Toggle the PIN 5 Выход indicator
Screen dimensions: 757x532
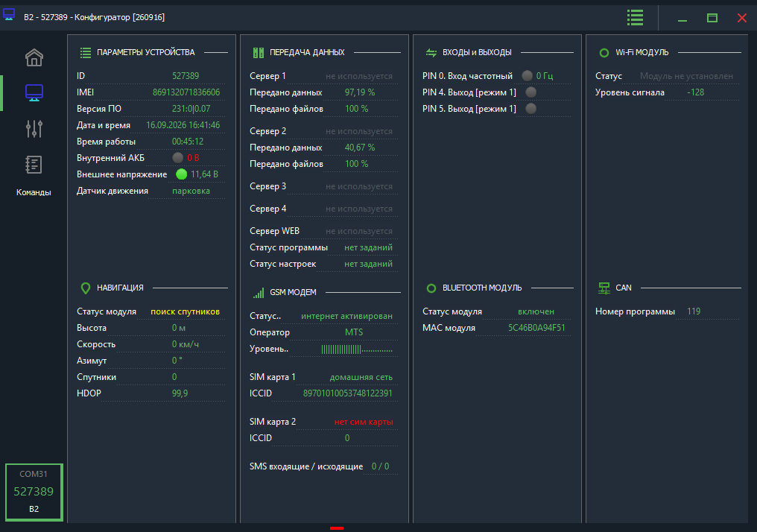(x=530, y=109)
